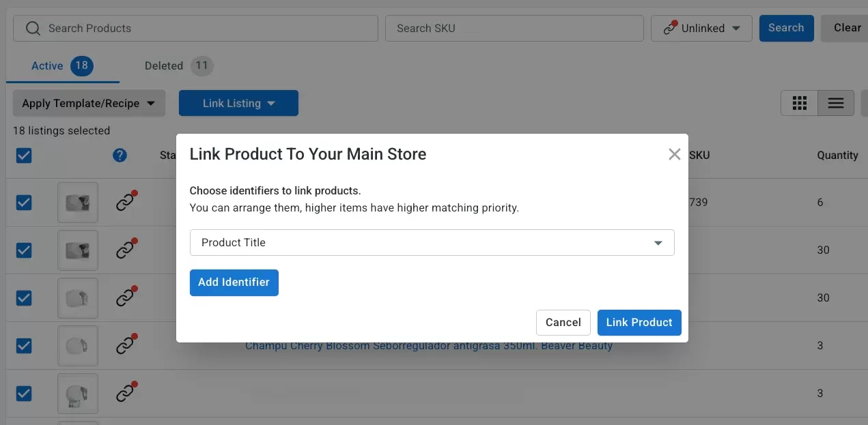The height and width of the screenshot is (425, 868).
Task: Switch to grid view layout
Action: click(799, 103)
